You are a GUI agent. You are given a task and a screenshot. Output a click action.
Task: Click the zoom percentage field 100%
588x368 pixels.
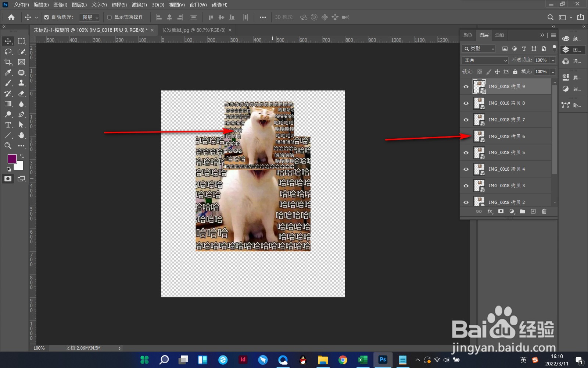pos(39,348)
